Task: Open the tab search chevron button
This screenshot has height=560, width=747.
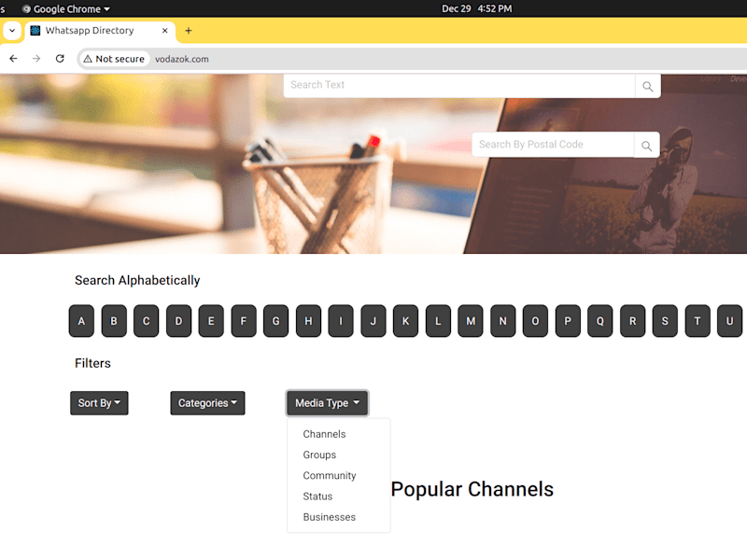Action: pyautogui.click(x=12, y=31)
